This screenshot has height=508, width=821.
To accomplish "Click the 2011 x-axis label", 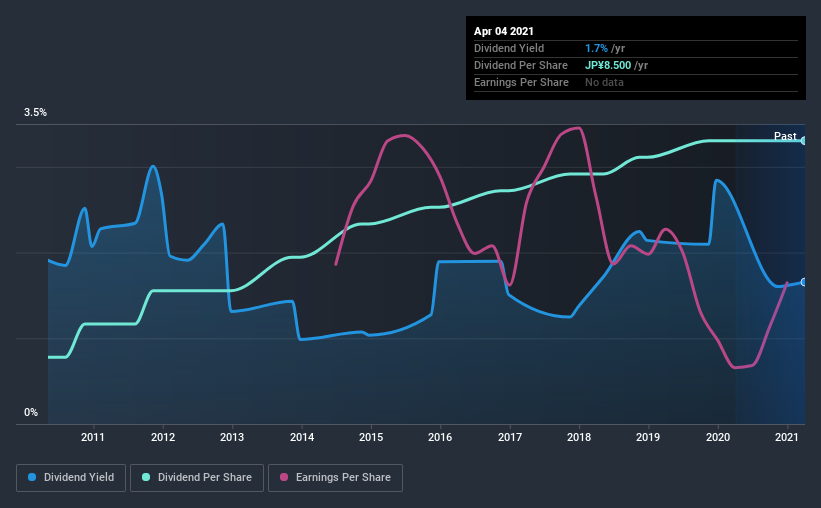I will [x=93, y=437].
